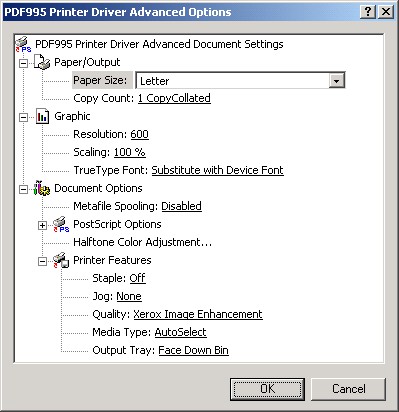Select PDF995 Advanced Document Settings root label
Viewport: 399px width, 412px height.
click(159, 44)
